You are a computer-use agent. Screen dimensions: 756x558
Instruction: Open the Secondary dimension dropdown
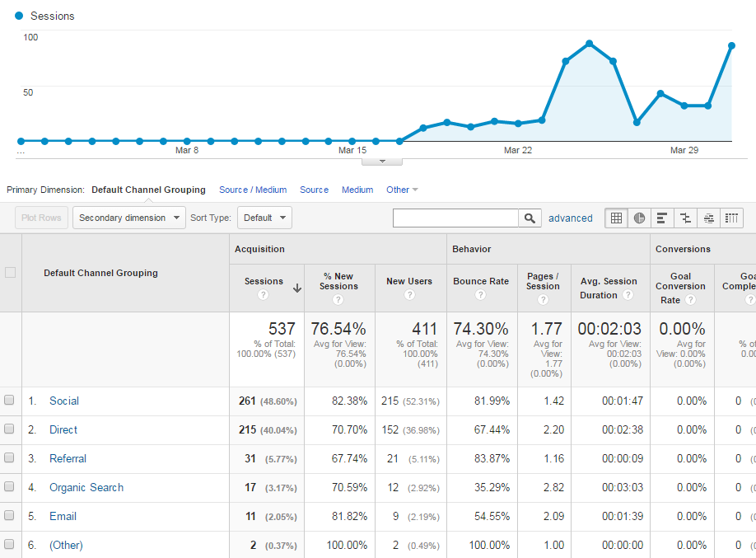pyautogui.click(x=128, y=218)
